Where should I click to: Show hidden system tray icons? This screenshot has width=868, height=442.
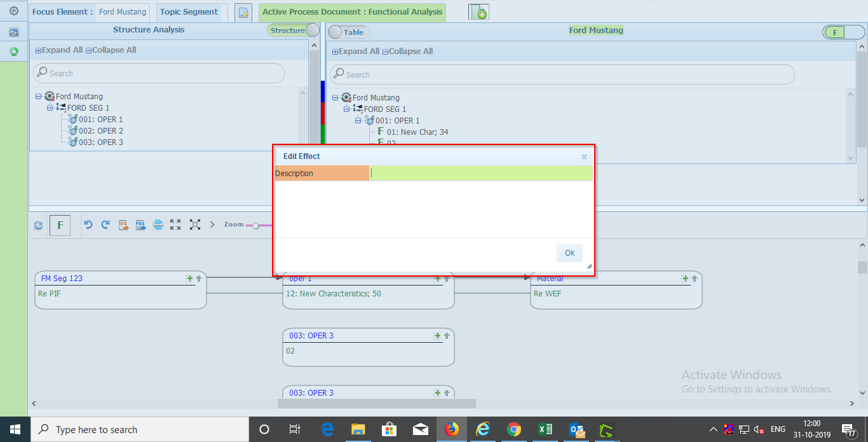(x=713, y=429)
